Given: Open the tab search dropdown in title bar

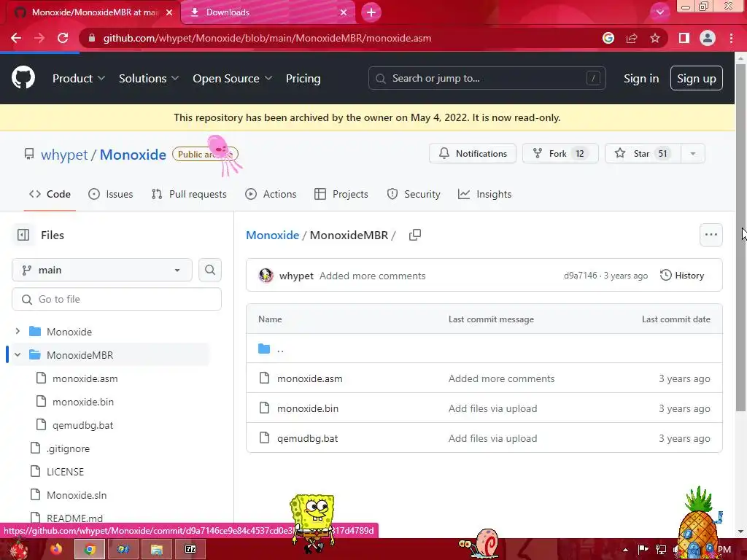Looking at the screenshot, I should tap(659, 12).
